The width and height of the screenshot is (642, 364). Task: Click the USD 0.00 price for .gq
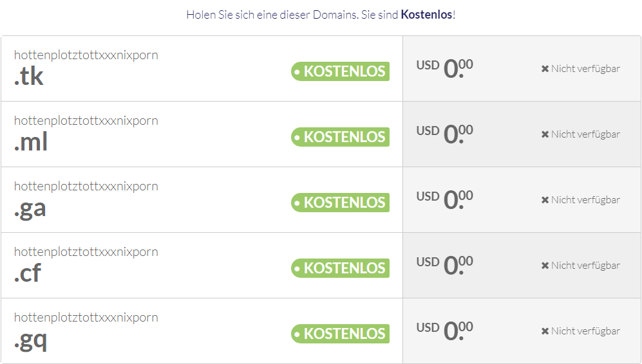point(445,330)
